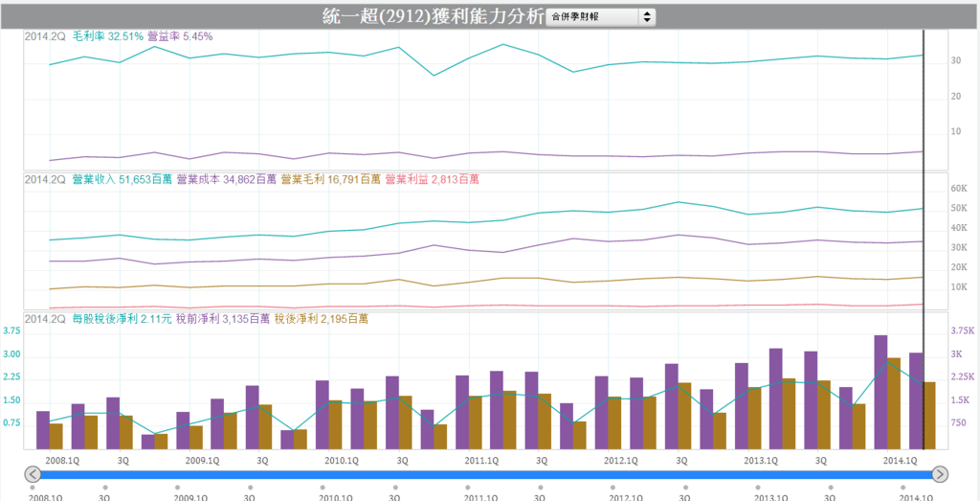Select the navigator dot for 2013.1Q
Viewport: 980px width, 501px height.
point(758,488)
